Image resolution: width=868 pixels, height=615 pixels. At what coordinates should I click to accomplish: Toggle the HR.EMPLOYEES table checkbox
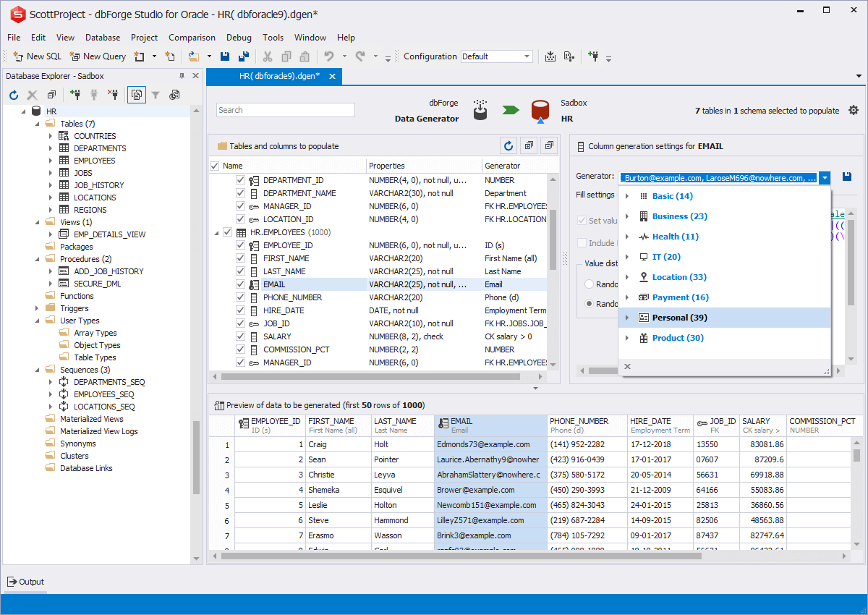coord(227,232)
